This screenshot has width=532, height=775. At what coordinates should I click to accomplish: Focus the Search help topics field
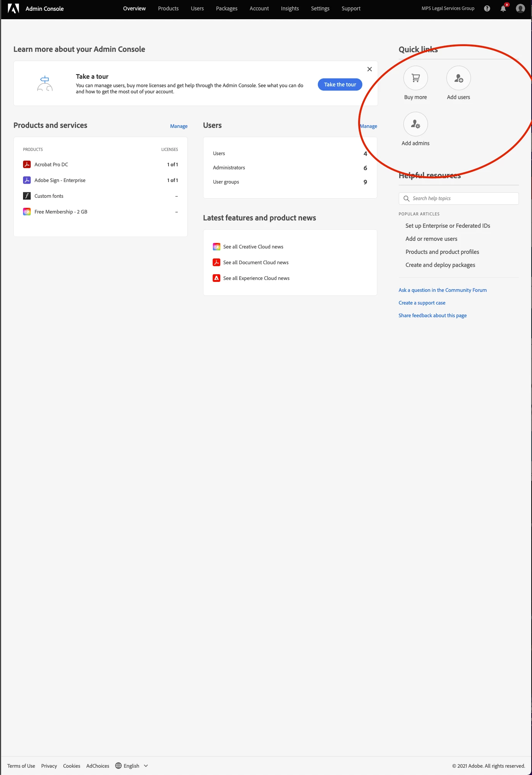tap(459, 199)
